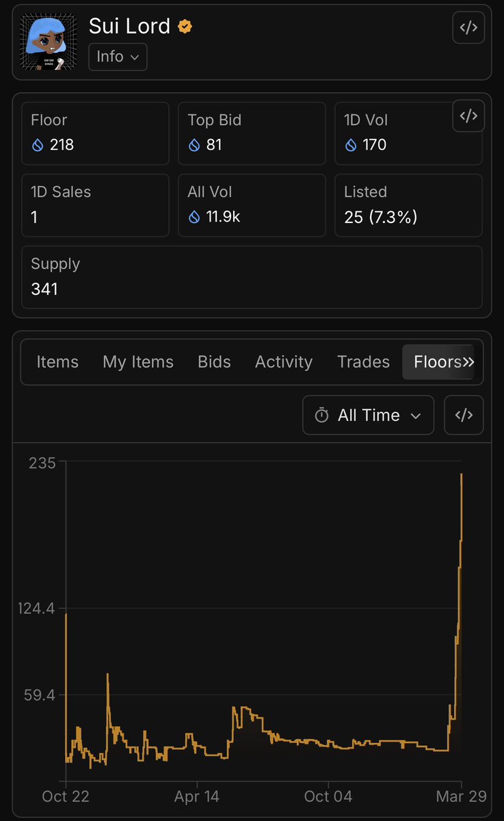Open the Sui Lord collection avatar

click(x=48, y=42)
